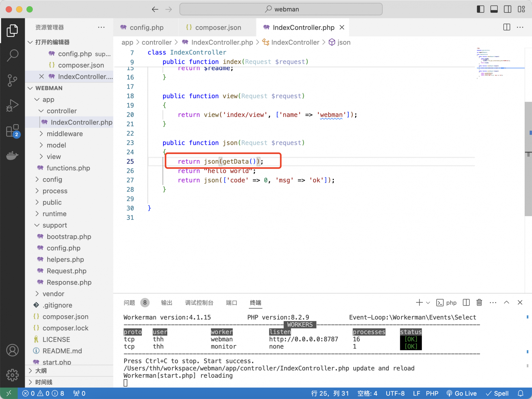Open the Search view in activity bar
The height and width of the screenshot is (399, 532).
(x=12, y=55)
